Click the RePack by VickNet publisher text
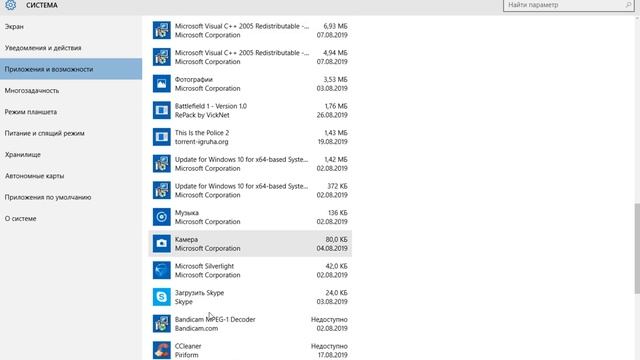Image resolution: width=640 pixels, height=360 pixels. click(202, 115)
